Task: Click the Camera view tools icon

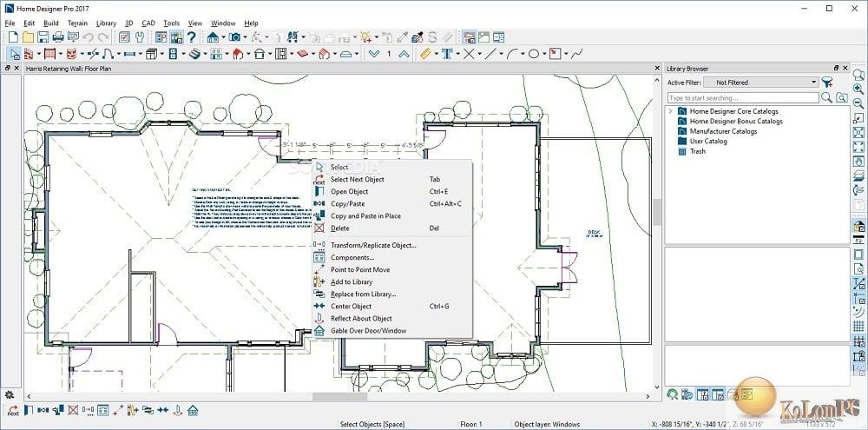Action: click(234, 37)
